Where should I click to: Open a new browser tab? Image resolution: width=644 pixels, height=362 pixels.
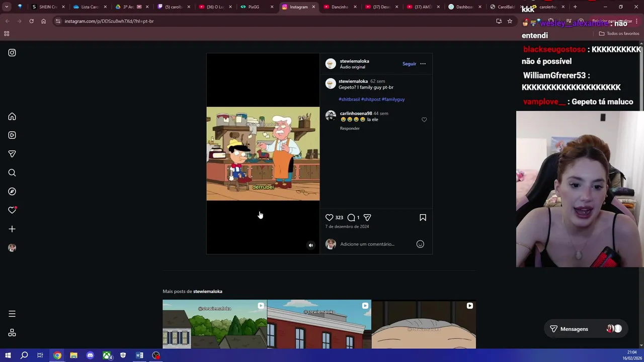(575, 7)
